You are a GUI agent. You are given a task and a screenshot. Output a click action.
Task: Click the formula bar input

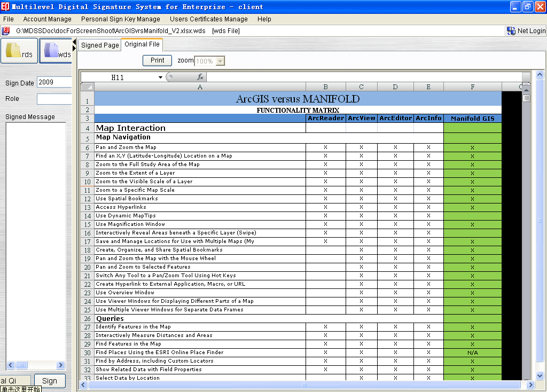pos(364,77)
